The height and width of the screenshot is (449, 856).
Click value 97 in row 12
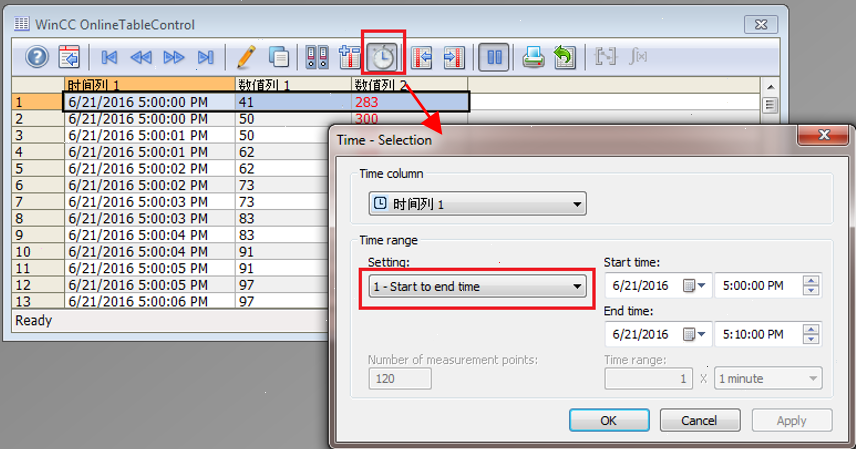coord(246,285)
